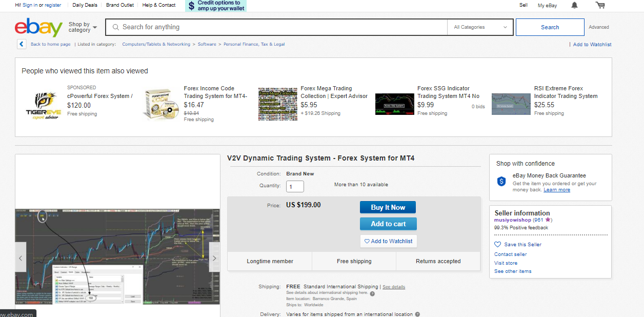Click Add to Watchlist button under cart
This screenshot has height=317, width=644.
coord(389,241)
